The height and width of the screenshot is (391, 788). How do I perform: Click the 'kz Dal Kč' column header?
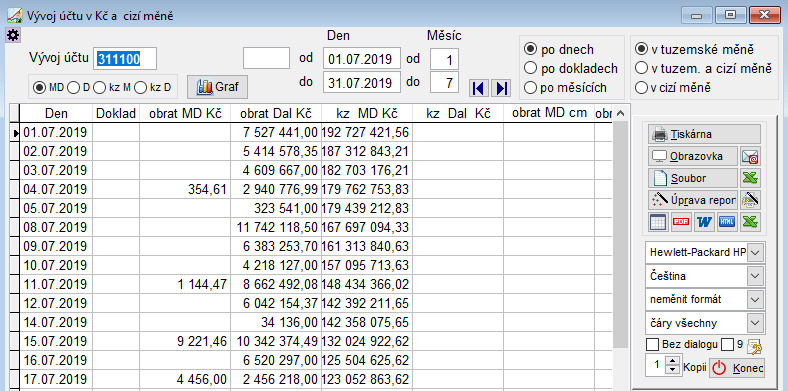pyautogui.click(x=458, y=113)
